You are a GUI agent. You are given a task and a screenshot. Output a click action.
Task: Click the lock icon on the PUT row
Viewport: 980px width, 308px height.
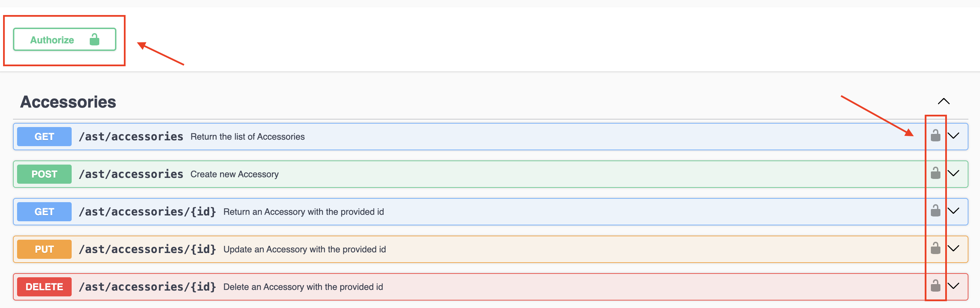935,248
